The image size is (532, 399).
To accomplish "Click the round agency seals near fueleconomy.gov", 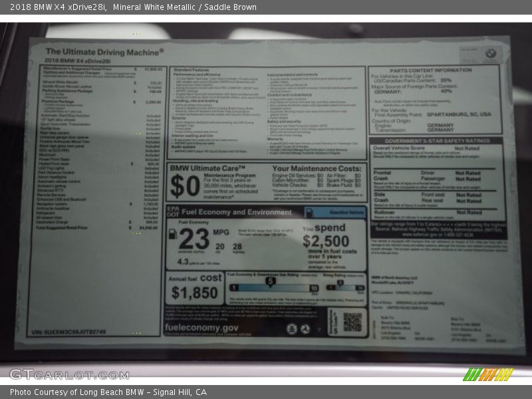I will 298,329.
